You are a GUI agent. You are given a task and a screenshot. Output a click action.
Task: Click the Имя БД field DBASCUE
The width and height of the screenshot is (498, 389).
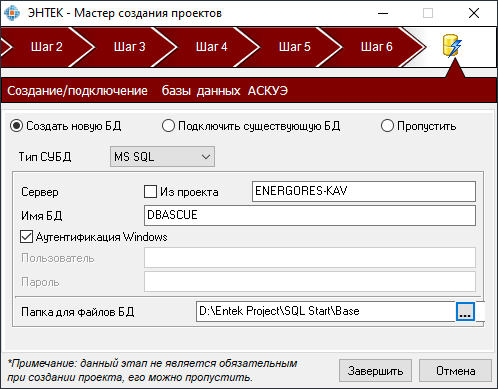click(x=310, y=215)
